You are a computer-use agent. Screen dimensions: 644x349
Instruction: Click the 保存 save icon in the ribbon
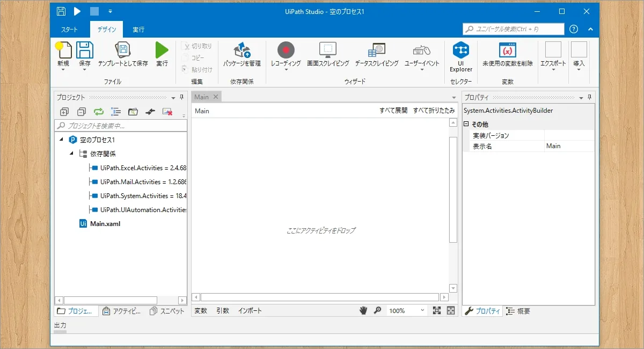85,50
